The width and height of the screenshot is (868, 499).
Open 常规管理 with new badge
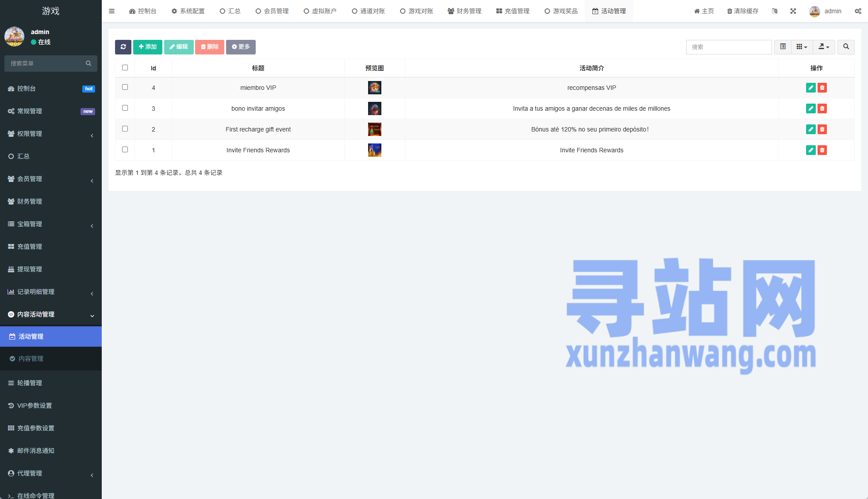click(51, 111)
